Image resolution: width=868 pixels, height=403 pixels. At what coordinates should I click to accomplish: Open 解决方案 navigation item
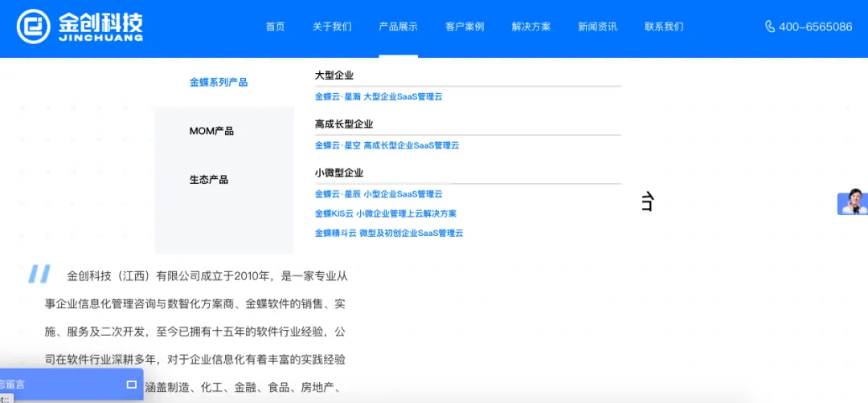531,26
